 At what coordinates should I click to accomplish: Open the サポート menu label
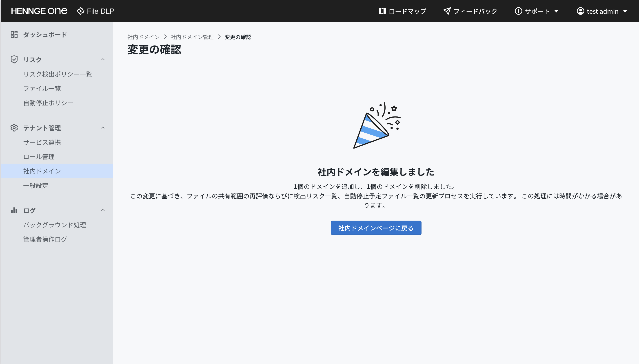coord(537,11)
